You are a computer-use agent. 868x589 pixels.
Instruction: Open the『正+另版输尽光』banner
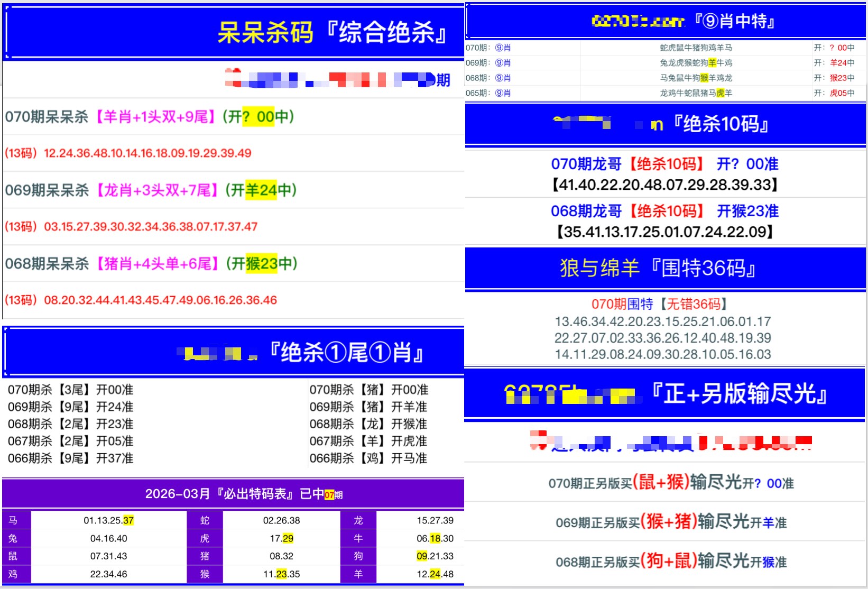coord(739,394)
